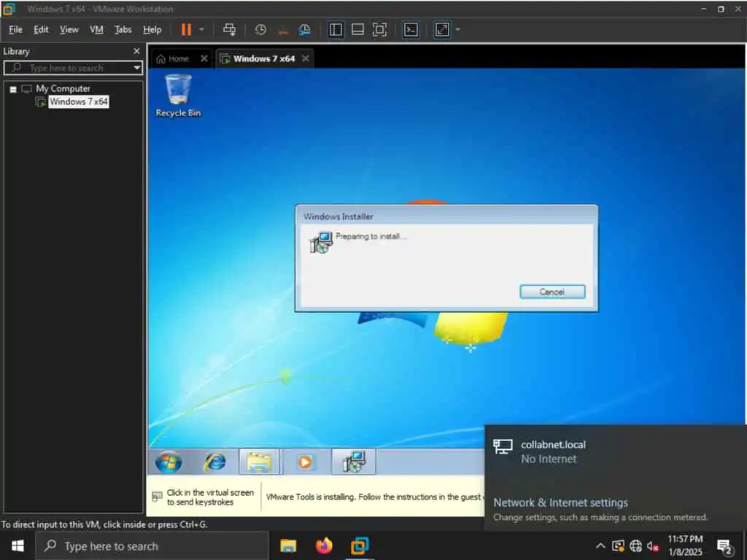Open the Edit menu

coord(41,29)
